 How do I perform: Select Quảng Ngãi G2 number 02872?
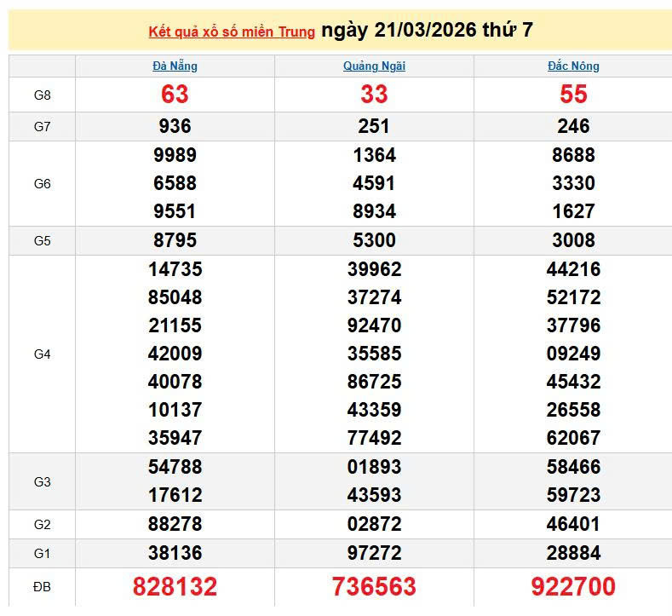tap(374, 524)
